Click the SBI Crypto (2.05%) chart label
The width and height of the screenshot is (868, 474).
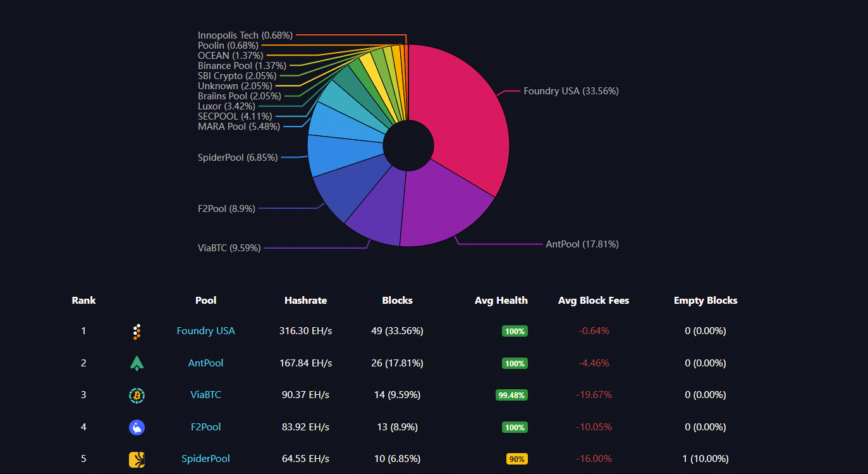[237, 76]
